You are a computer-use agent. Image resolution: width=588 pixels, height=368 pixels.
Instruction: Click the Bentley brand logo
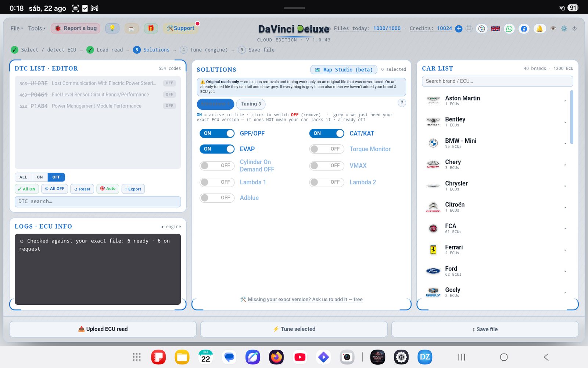point(433,121)
